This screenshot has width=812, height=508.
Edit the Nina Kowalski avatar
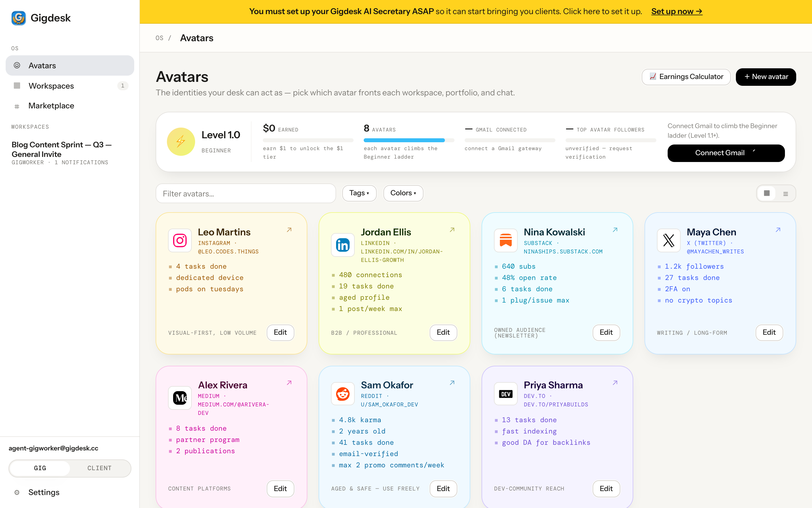606,333
